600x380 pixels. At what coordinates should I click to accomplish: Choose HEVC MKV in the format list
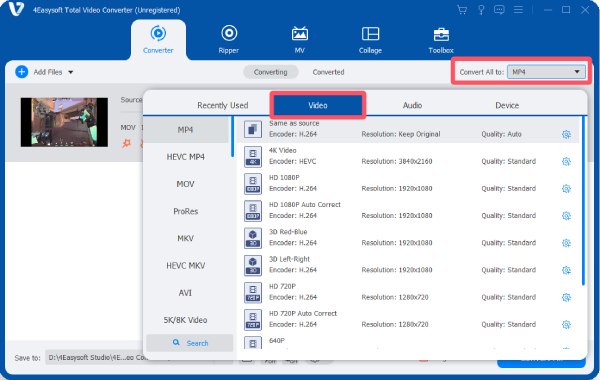point(186,266)
